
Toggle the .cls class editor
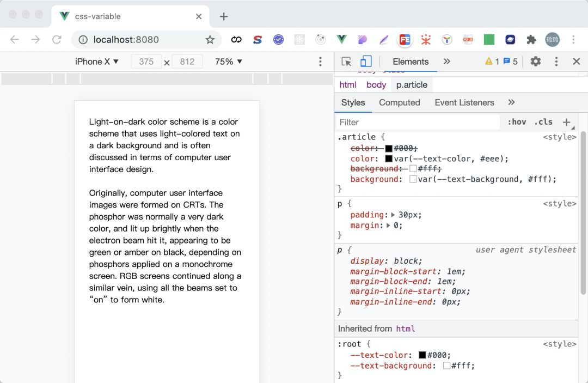[x=543, y=122]
